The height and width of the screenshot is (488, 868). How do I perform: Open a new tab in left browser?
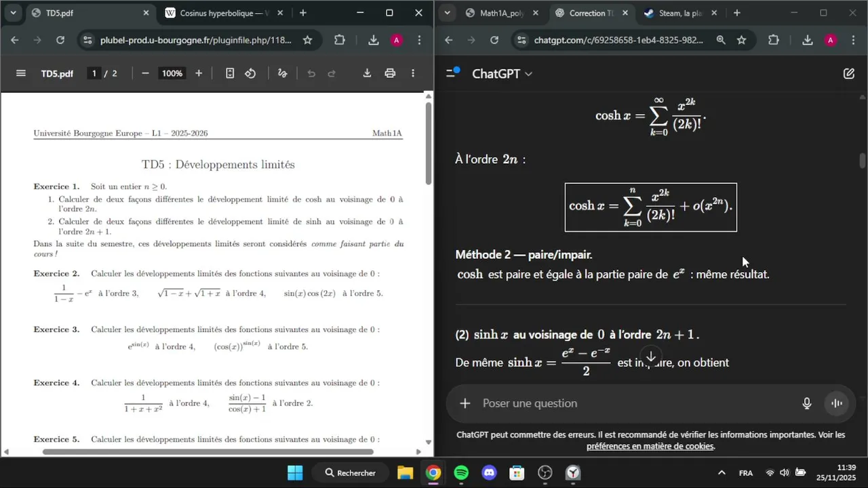pos(302,13)
